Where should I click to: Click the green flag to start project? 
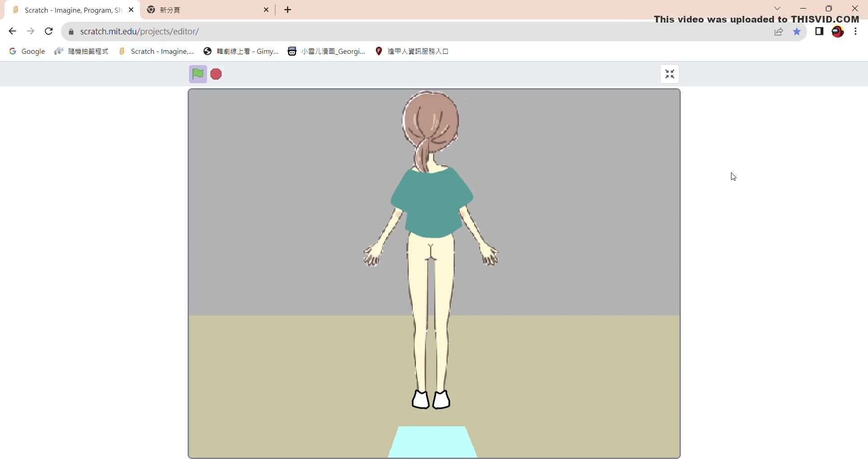coord(198,74)
